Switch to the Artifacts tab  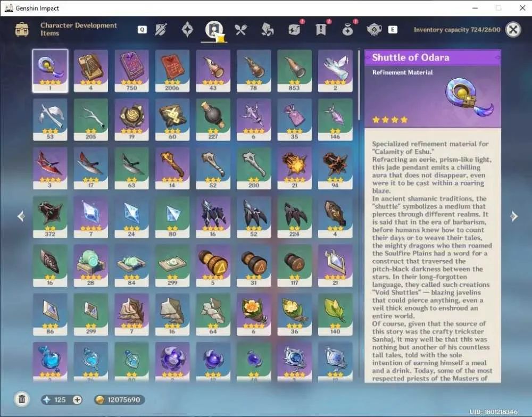coord(187,30)
